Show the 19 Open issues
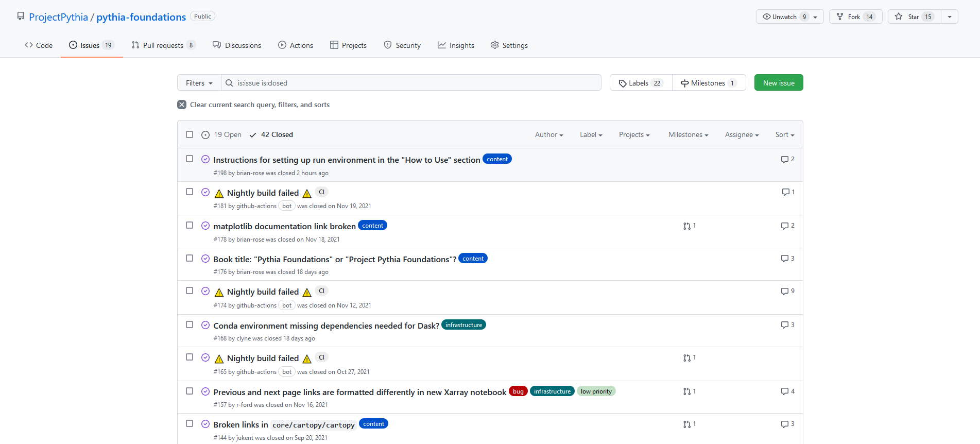Image resolution: width=980 pixels, height=444 pixels. (221, 134)
